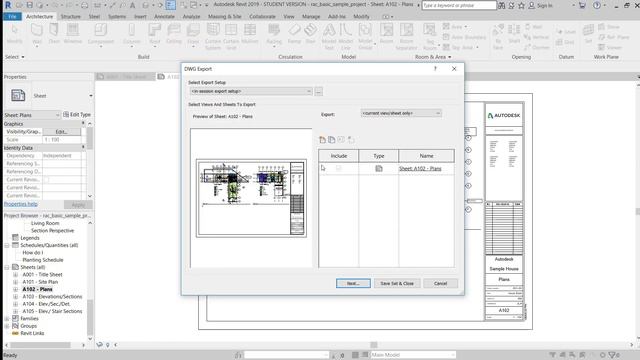Open the Select Export Setup dropdown
This screenshot has height=360, width=640.
251,91
